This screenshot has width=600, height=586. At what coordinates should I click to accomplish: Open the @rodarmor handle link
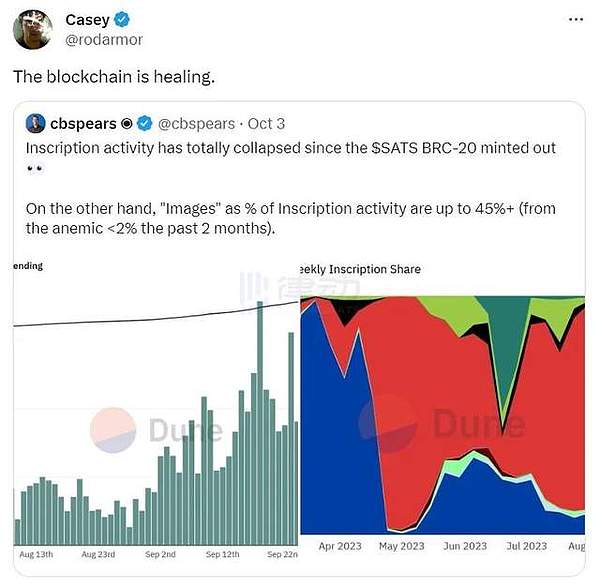point(103,39)
